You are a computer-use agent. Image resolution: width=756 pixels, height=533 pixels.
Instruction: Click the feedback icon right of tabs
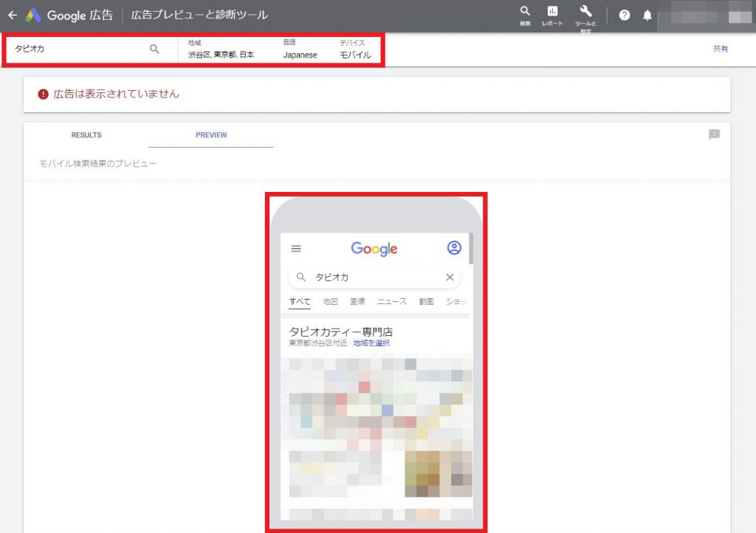714,134
